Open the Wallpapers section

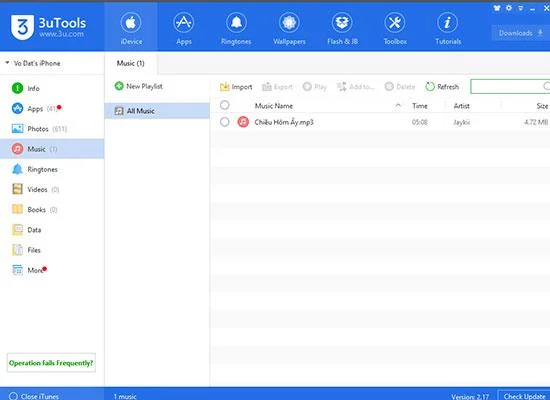coord(289,28)
